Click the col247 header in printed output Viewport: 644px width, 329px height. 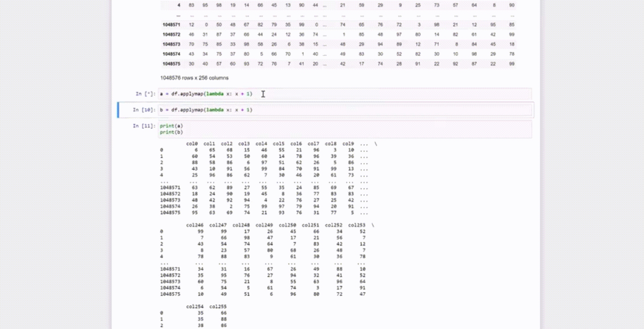(x=218, y=225)
